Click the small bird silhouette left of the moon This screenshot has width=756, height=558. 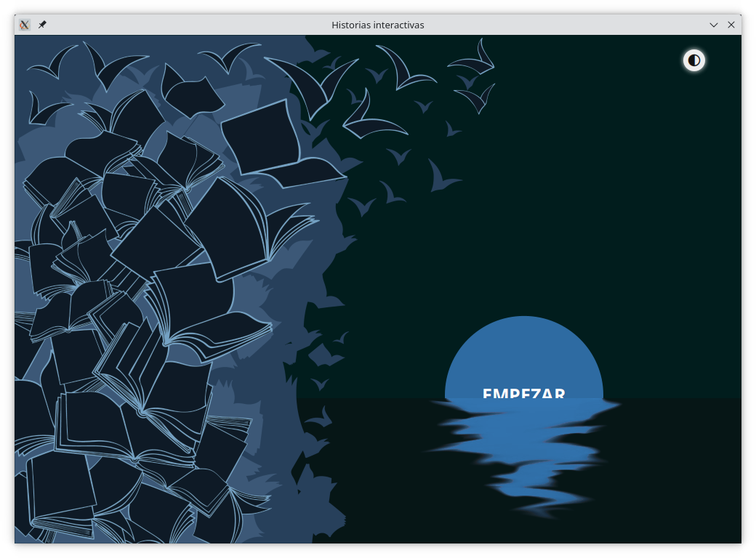click(320, 418)
